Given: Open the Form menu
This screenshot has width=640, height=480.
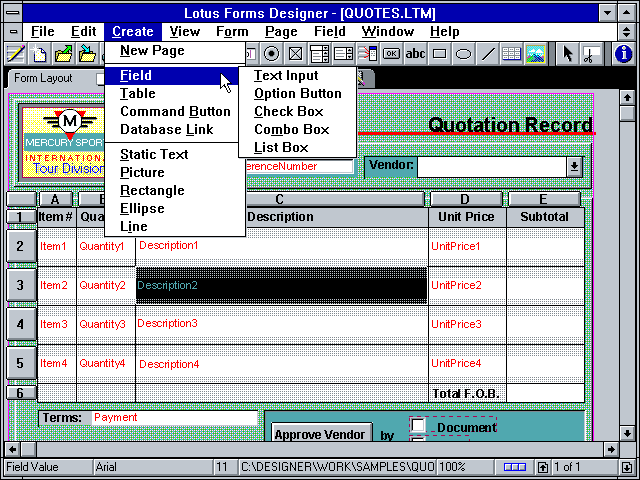Looking at the screenshot, I should [x=232, y=31].
